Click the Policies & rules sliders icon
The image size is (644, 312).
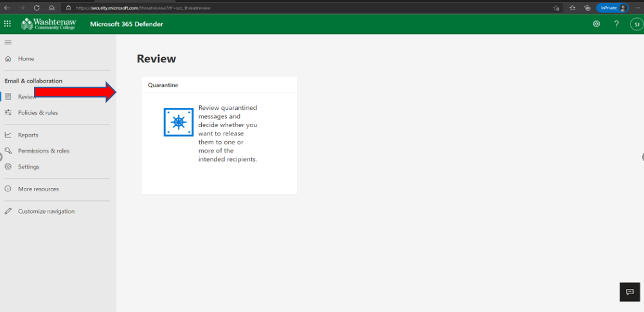[8, 112]
